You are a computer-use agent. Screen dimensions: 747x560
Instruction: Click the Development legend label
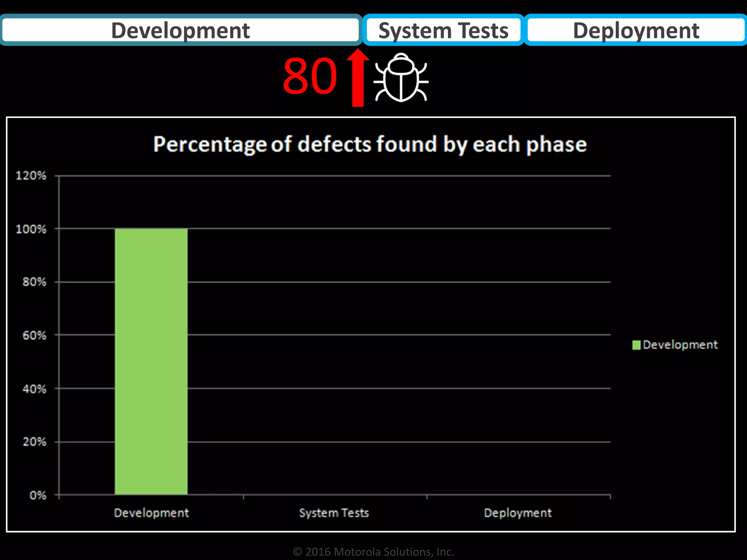680,345
